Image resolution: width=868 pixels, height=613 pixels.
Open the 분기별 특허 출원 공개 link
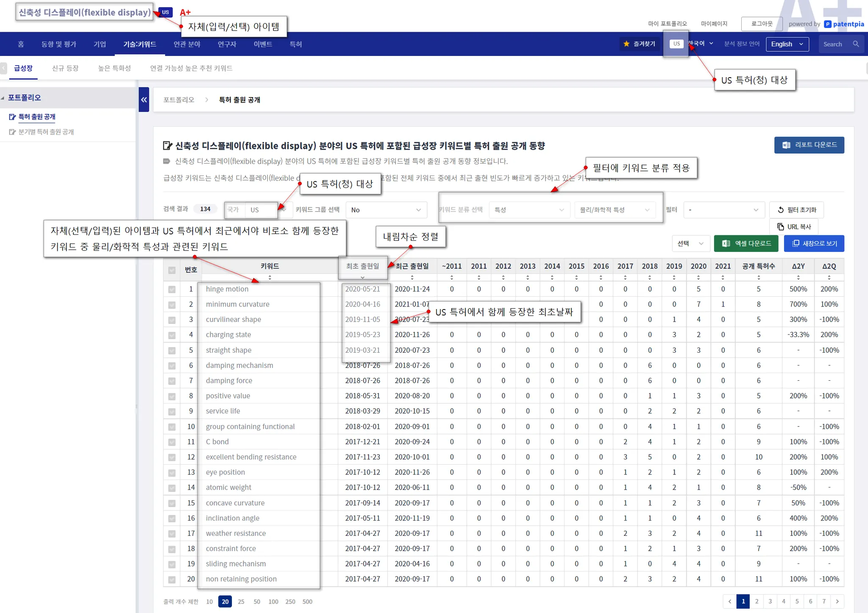point(46,132)
